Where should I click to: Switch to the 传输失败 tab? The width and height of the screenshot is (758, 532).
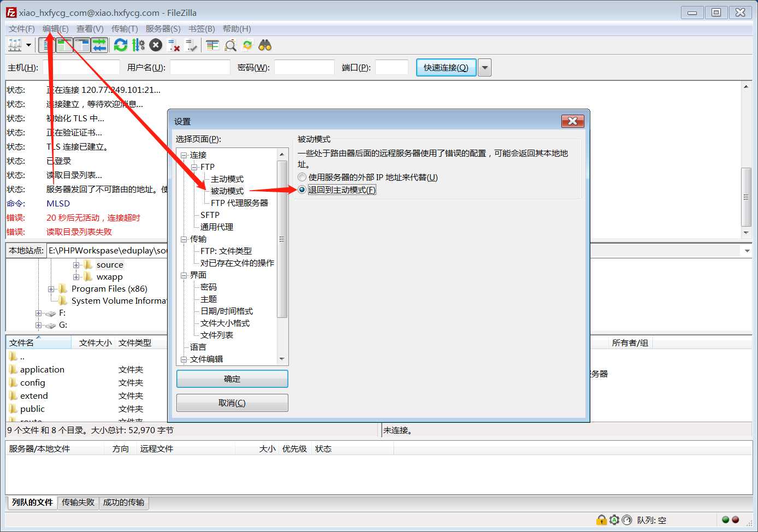tap(78, 503)
